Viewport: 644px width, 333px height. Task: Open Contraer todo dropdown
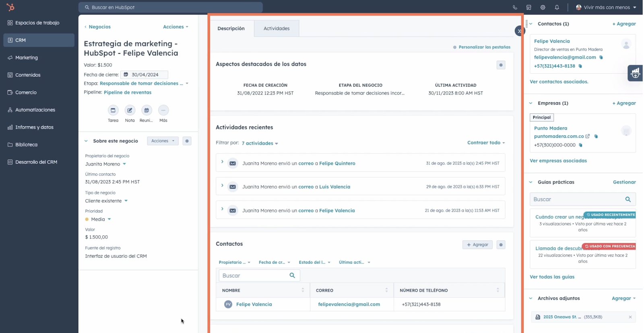point(486,143)
